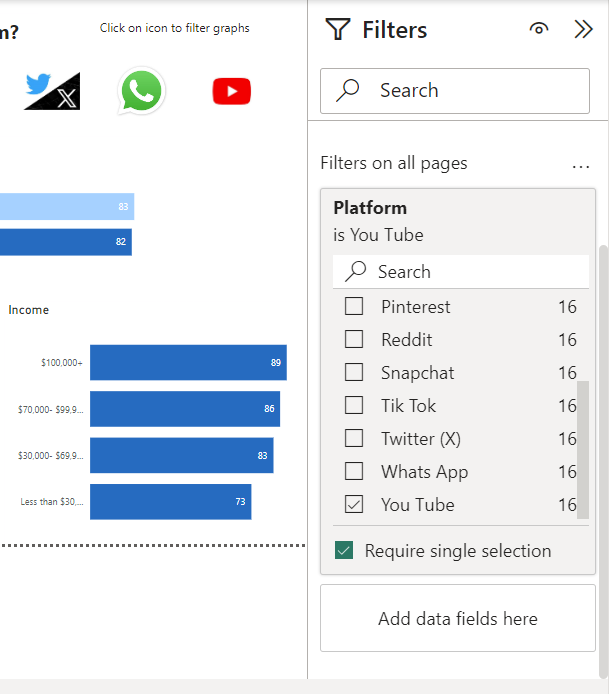The height and width of the screenshot is (694, 609).
Task: Check the Reddit checkbox
Action: click(x=354, y=340)
